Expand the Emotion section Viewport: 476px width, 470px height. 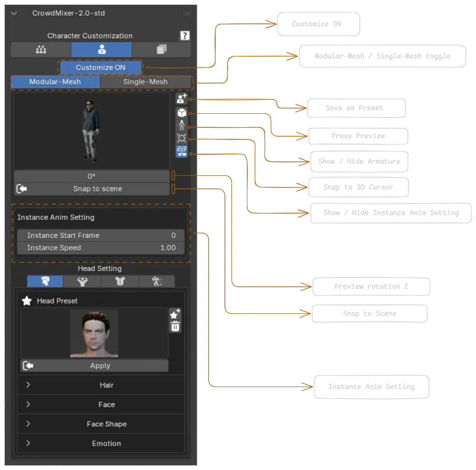[101, 443]
